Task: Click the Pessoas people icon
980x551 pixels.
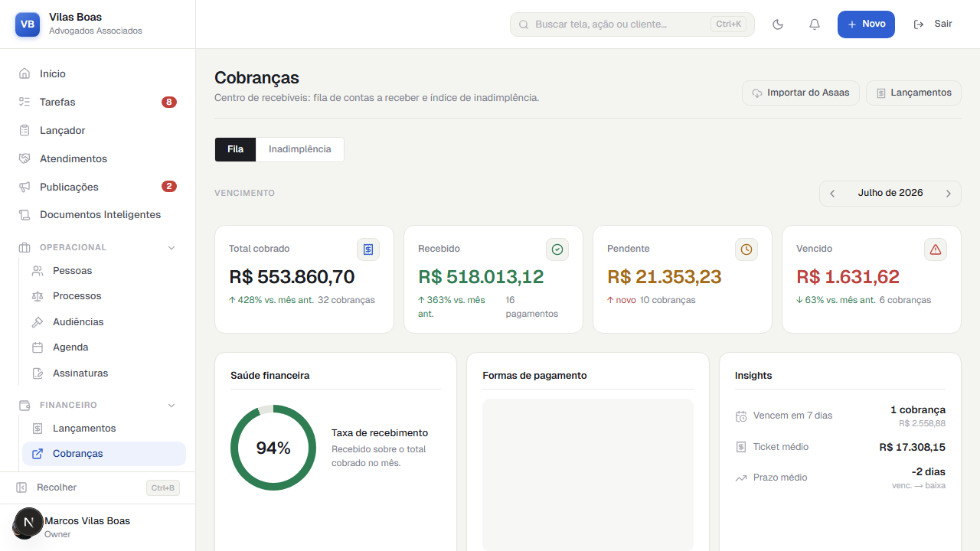Action: pyautogui.click(x=38, y=271)
